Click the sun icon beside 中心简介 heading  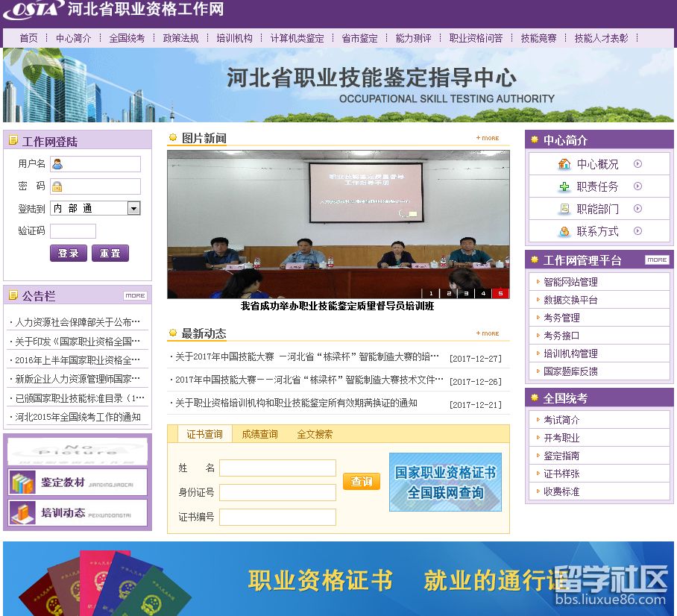tap(534, 140)
